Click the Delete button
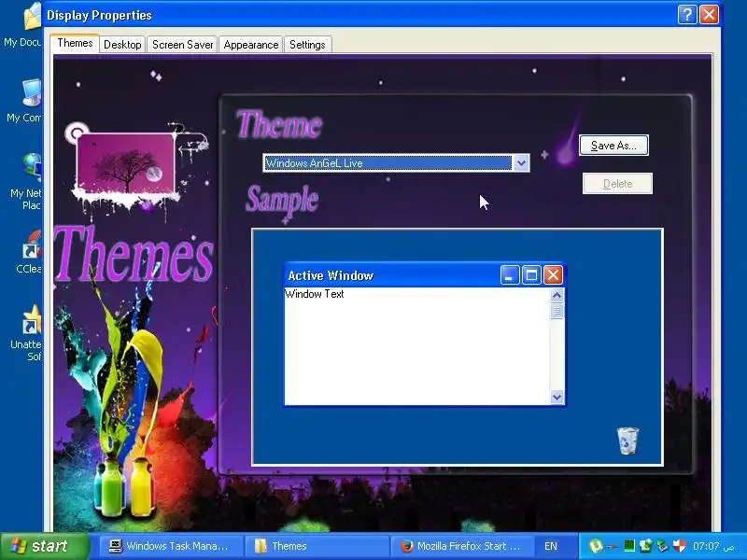The height and width of the screenshot is (560, 747). click(x=617, y=184)
